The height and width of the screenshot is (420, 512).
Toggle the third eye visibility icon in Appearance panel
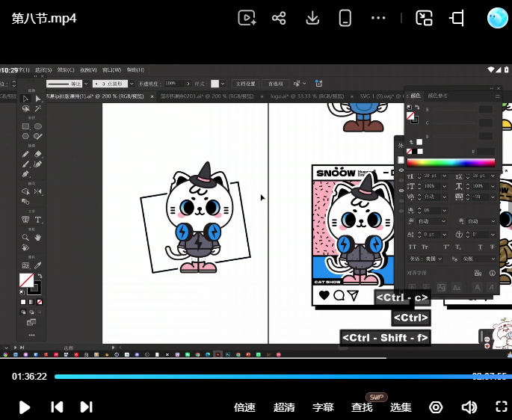(401, 191)
